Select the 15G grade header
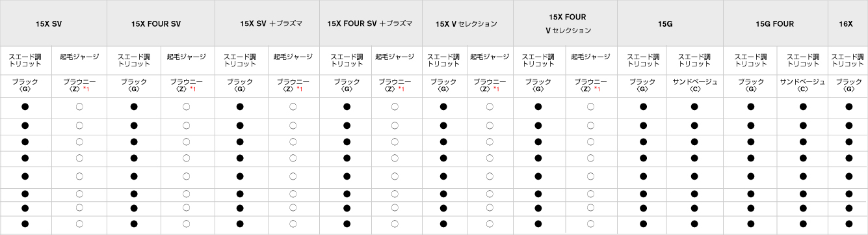Viewport: 868px width, 235px height. (669, 23)
